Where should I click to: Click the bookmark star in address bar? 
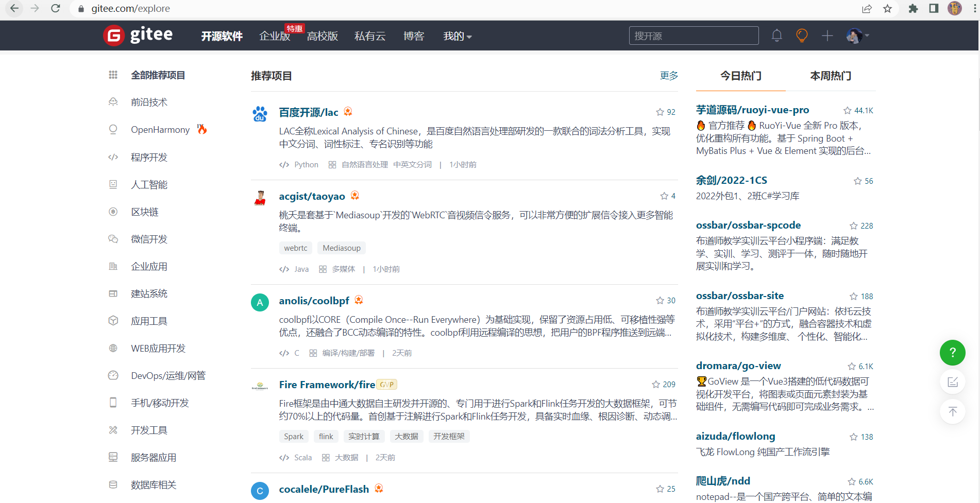click(x=887, y=8)
